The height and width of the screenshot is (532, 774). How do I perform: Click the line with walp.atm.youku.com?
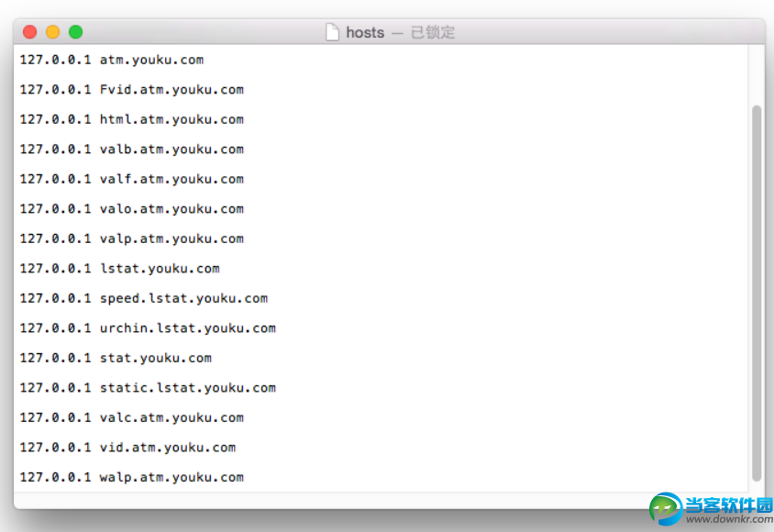(132, 477)
